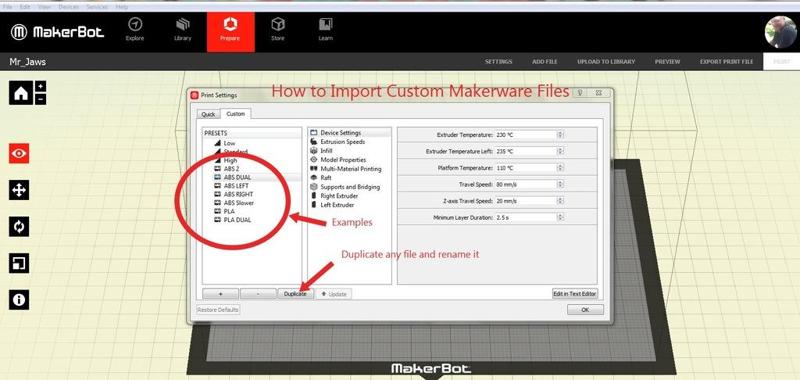The width and height of the screenshot is (800, 380).
Task: Click ADD FILE in the top bar
Action: pos(545,62)
